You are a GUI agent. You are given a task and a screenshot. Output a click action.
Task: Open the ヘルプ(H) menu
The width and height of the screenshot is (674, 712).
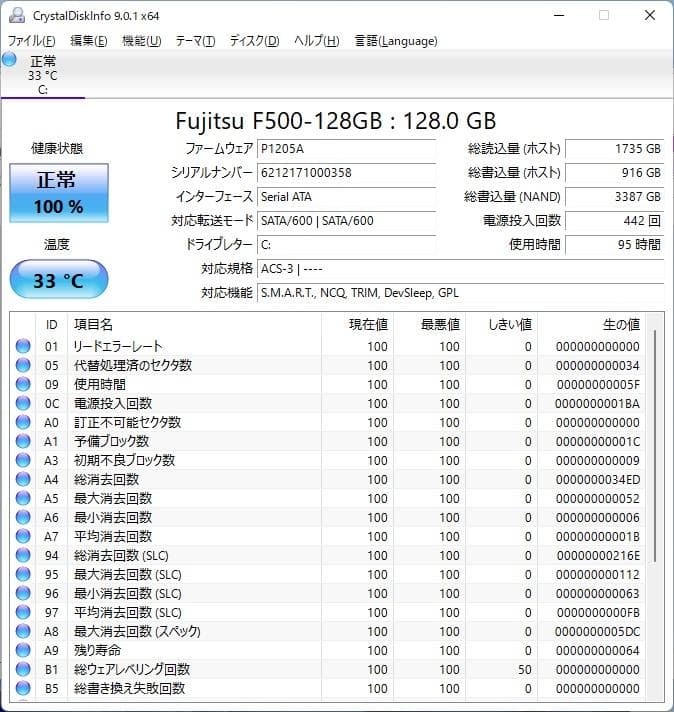tap(317, 41)
